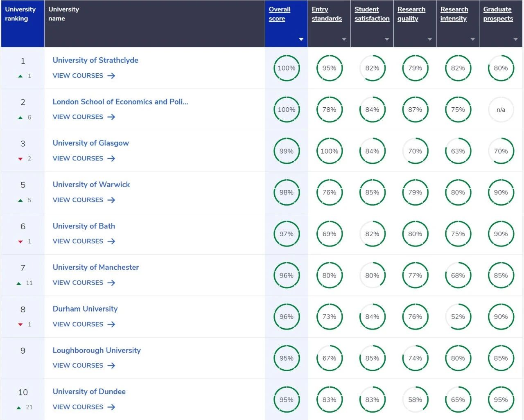This screenshot has width=524, height=420.
Task: Open London School of Economics link
Action: coord(120,102)
